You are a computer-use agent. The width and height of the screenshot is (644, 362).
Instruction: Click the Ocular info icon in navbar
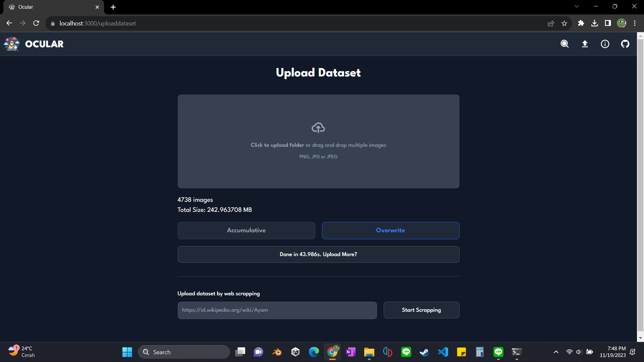(605, 44)
